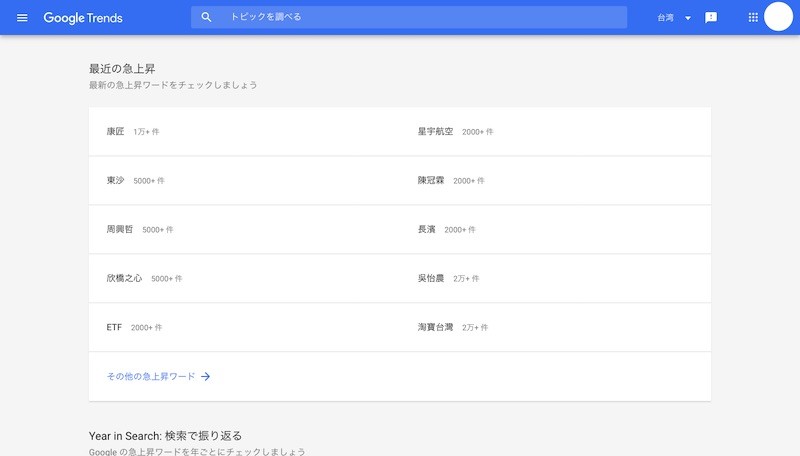Open the Google apps grid

[x=753, y=18]
